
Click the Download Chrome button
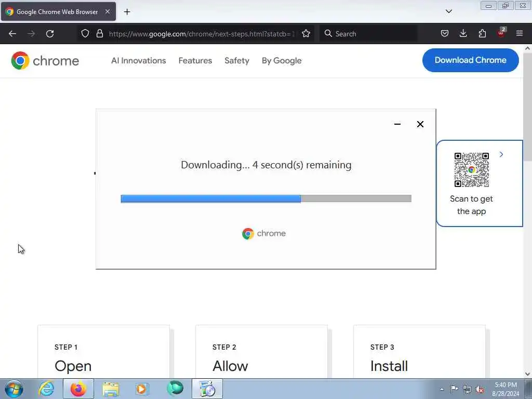click(x=470, y=60)
